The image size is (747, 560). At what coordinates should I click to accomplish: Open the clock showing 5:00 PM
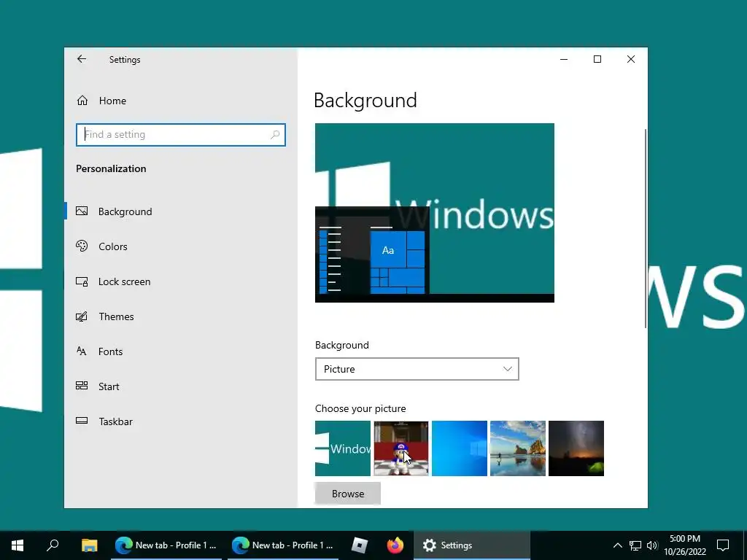[685, 545]
